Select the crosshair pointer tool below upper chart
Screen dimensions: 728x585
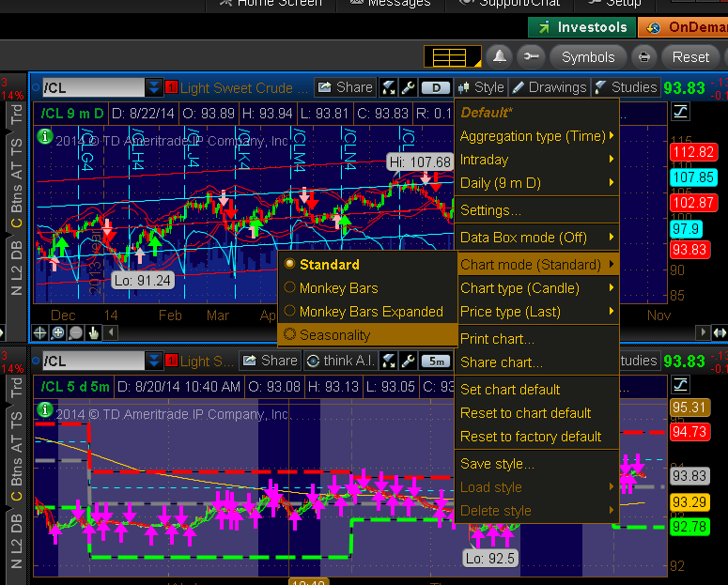click(x=40, y=333)
